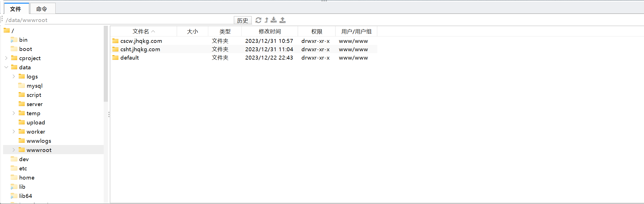Sort by the 文件名 column header
This screenshot has width=644, height=204.
(x=143, y=31)
